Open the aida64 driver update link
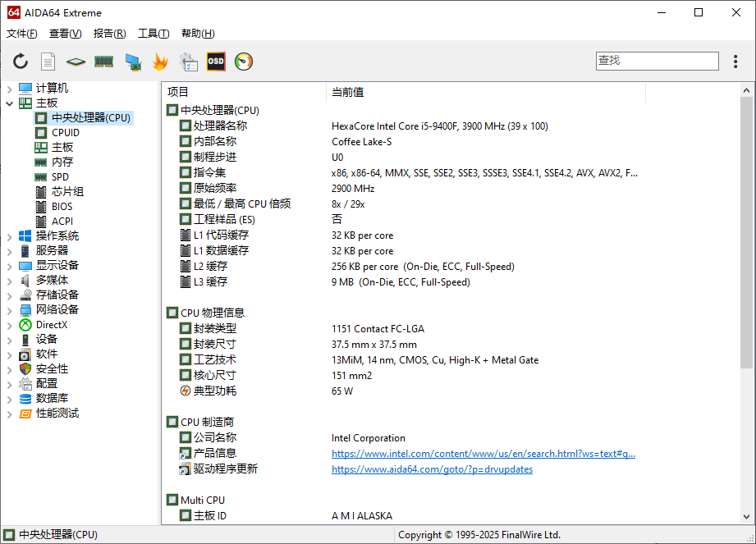Image resolution: width=756 pixels, height=544 pixels. click(432, 469)
